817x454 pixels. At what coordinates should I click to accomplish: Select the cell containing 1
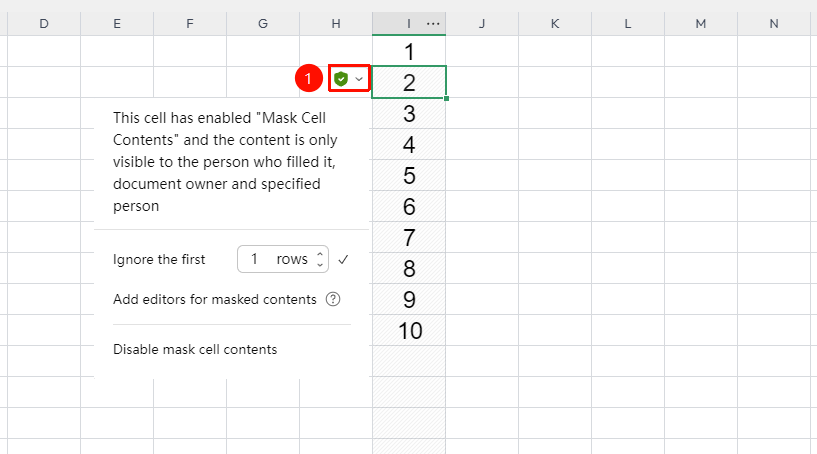409,51
